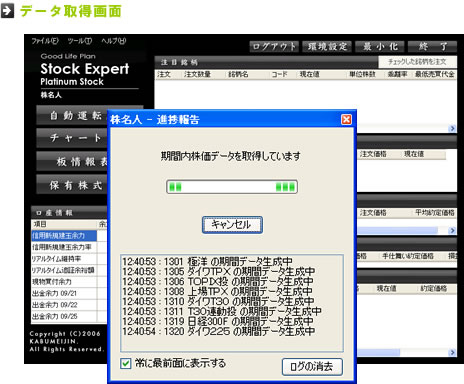The width and height of the screenshot is (464, 384).
Task: Click the ログアウト button
Action: 274,46
